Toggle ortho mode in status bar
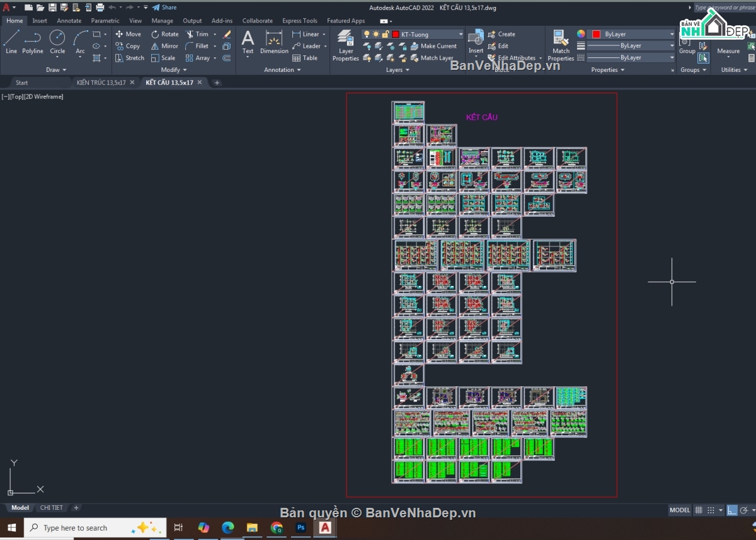Image resolution: width=756 pixels, height=540 pixels. [x=732, y=510]
